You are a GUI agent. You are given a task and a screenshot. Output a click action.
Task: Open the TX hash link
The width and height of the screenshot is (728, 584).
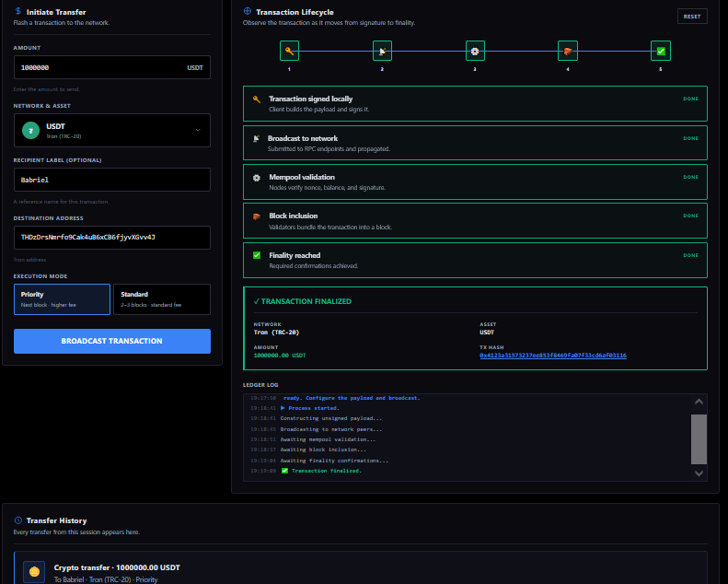[x=552, y=356]
